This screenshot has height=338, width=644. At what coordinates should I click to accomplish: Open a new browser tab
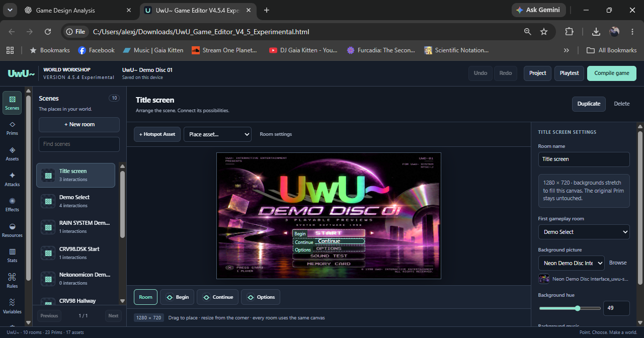[267, 10]
